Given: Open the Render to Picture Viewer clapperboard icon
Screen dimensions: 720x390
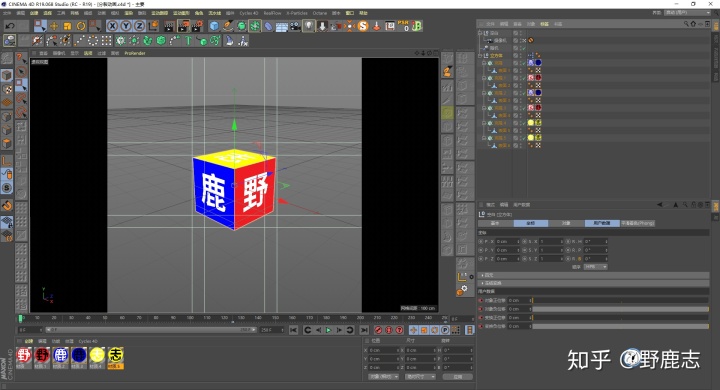Looking at the screenshot, I should (x=183, y=26).
